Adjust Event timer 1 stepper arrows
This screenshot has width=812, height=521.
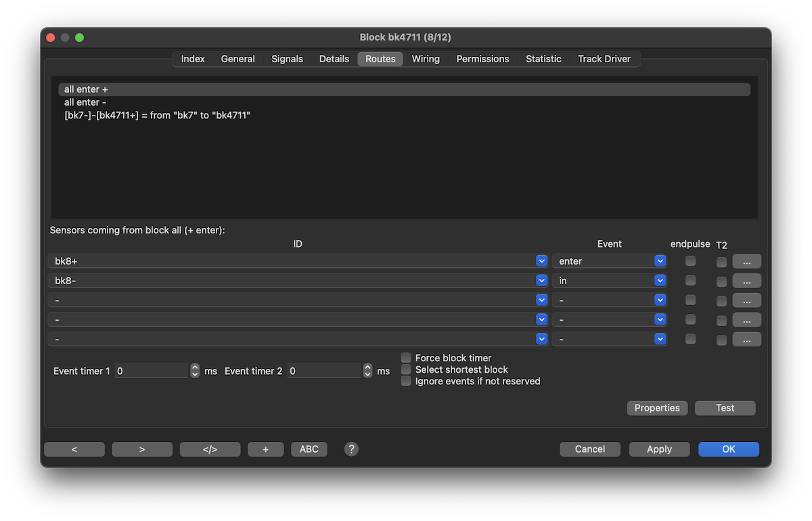pyautogui.click(x=195, y=371)
